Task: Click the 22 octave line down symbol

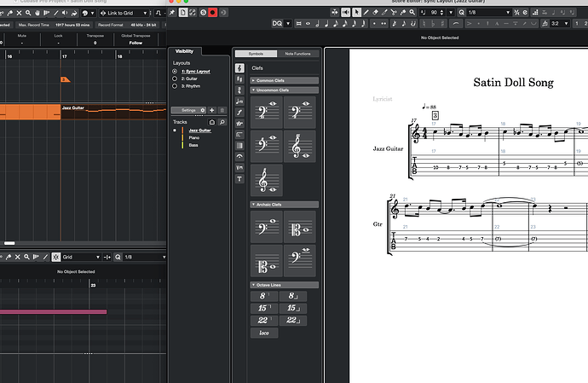Action: pyautogui.click(x=294, y=320)
